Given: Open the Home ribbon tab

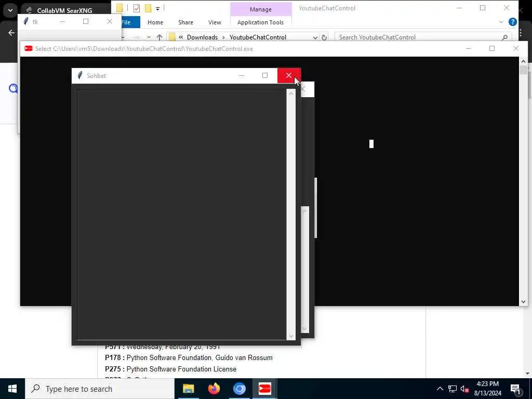Looking at the screenshot, I should pos(155,22).
